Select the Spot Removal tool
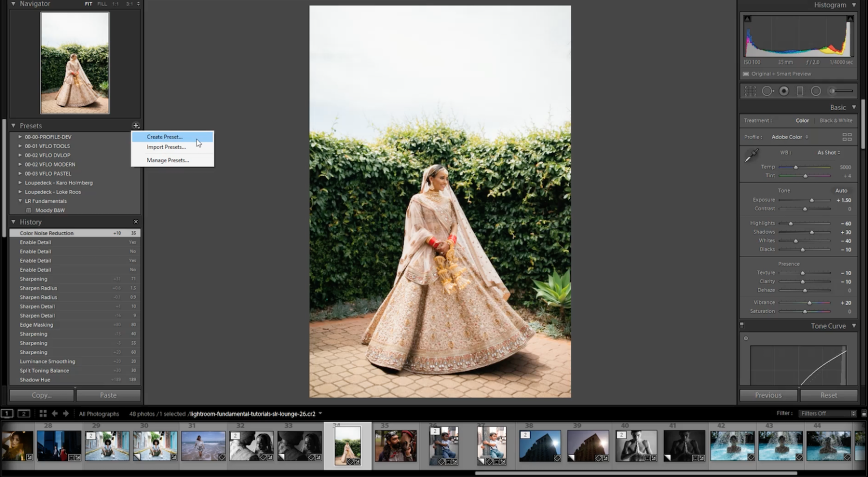 [767, 90]
